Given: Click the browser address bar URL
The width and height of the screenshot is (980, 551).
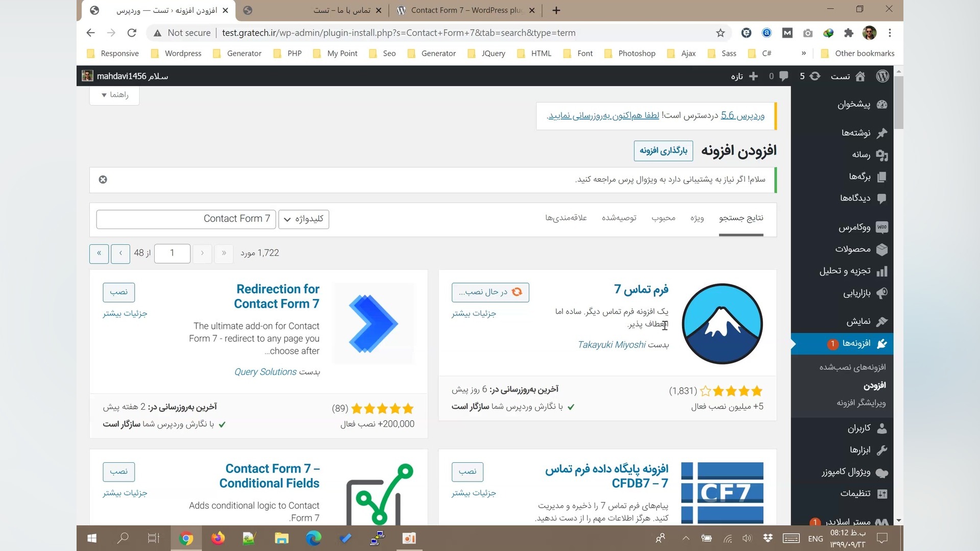Looking at the screenshot, I should point(399,33).
